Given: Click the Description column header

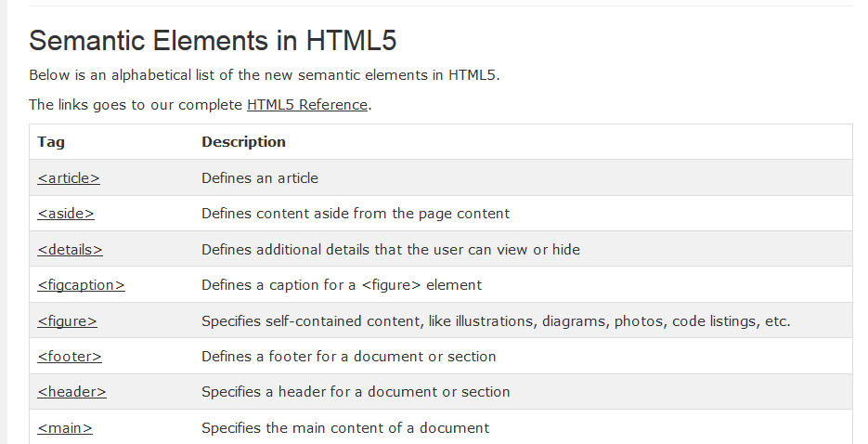Looking at the screenshot, I should click(243, 142).
